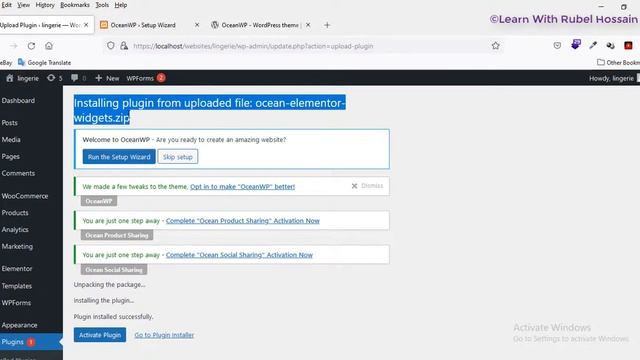This screenshot has height=360, width=640.
Task: Open Google Translate bookmark
Action: [x=44, y=62]
